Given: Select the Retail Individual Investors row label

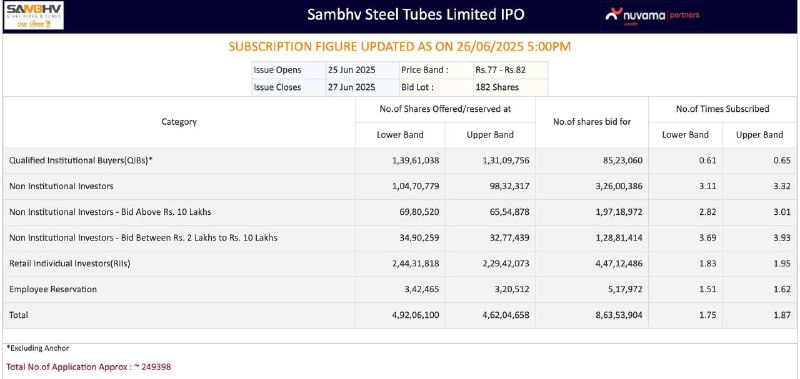Looking at the screenshot, I should 70,264.
